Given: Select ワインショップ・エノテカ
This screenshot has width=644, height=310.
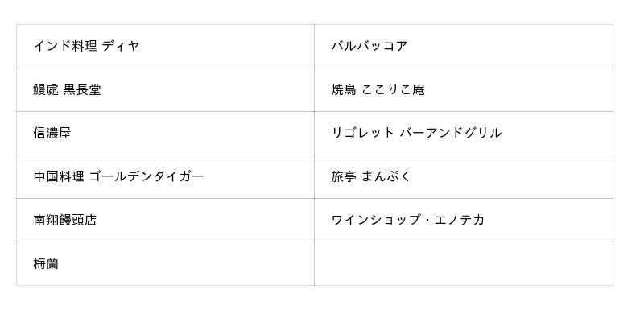Looking at the screenshot, I should (x=408, y=220).
